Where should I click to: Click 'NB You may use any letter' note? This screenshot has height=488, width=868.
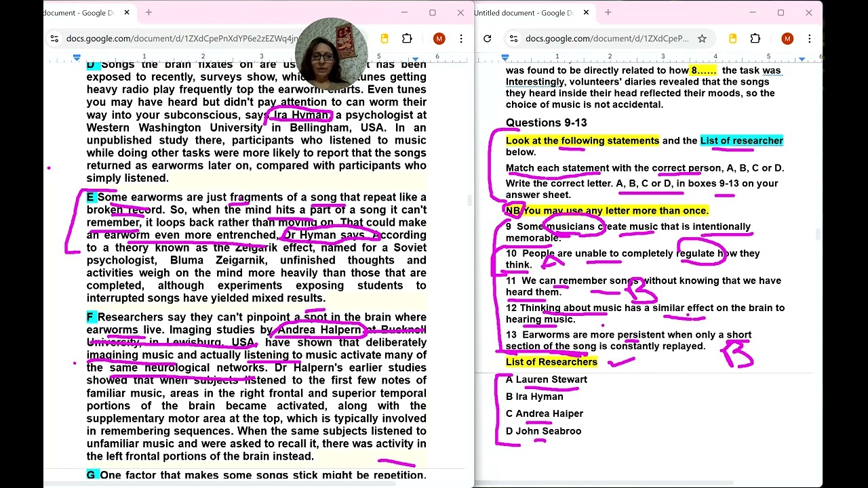click(x=607, y=211)
